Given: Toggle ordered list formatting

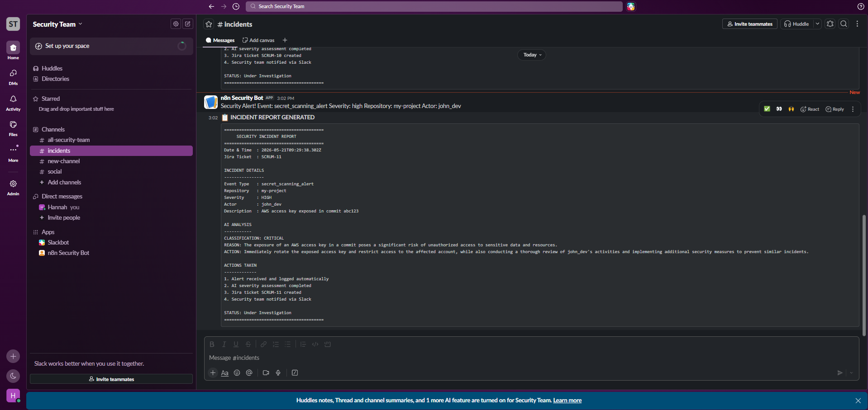Looking at the screenshot, I should 276,344.
